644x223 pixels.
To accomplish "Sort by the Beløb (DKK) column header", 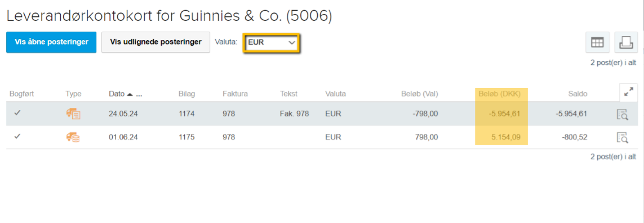I will coord(499,94).
